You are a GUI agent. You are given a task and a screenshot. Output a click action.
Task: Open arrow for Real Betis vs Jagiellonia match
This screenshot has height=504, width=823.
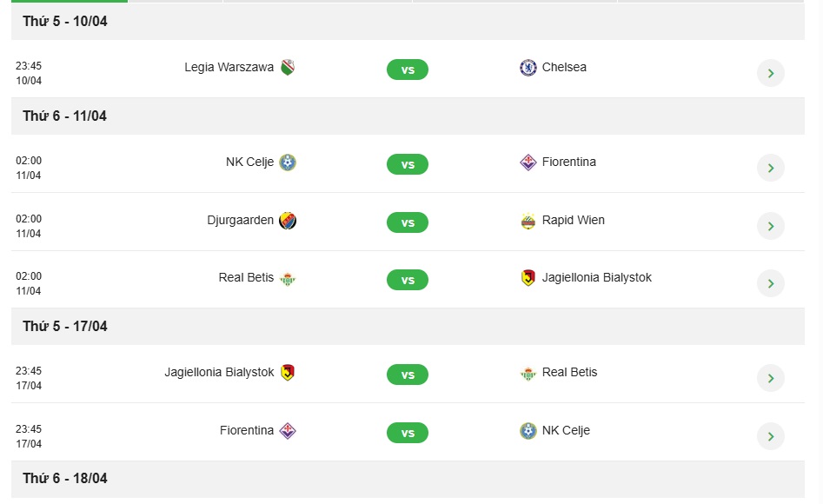tap(771, 283)
